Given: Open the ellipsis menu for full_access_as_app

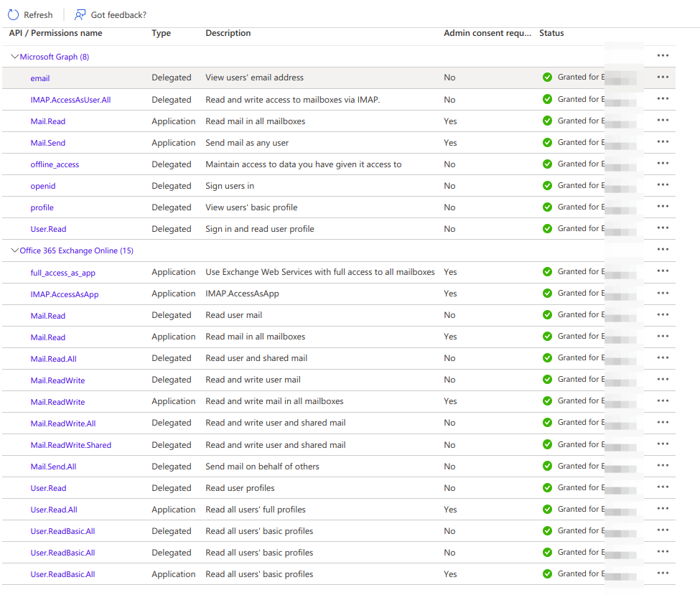Looking at the screenshot, I should tap(663, 271).
